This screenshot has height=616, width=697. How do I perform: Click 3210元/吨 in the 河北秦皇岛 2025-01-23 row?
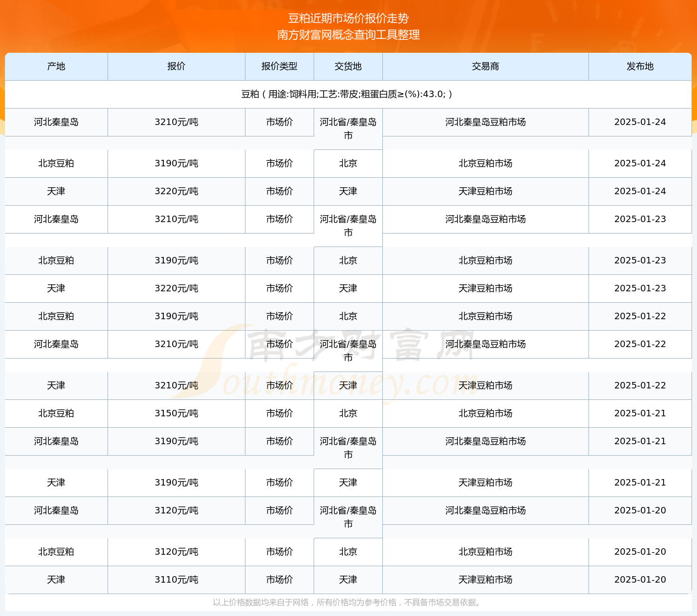(x=176, y=219)
